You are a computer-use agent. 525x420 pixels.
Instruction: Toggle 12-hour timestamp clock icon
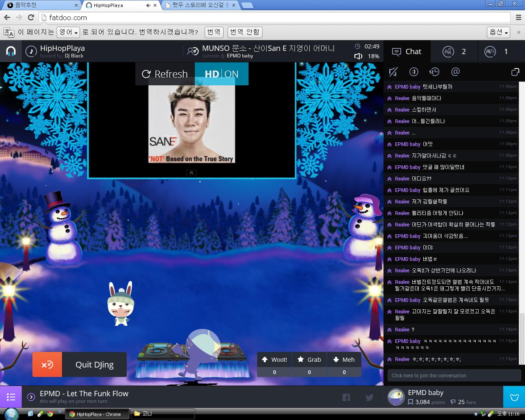pyautogui.click(x=434, y=72)
